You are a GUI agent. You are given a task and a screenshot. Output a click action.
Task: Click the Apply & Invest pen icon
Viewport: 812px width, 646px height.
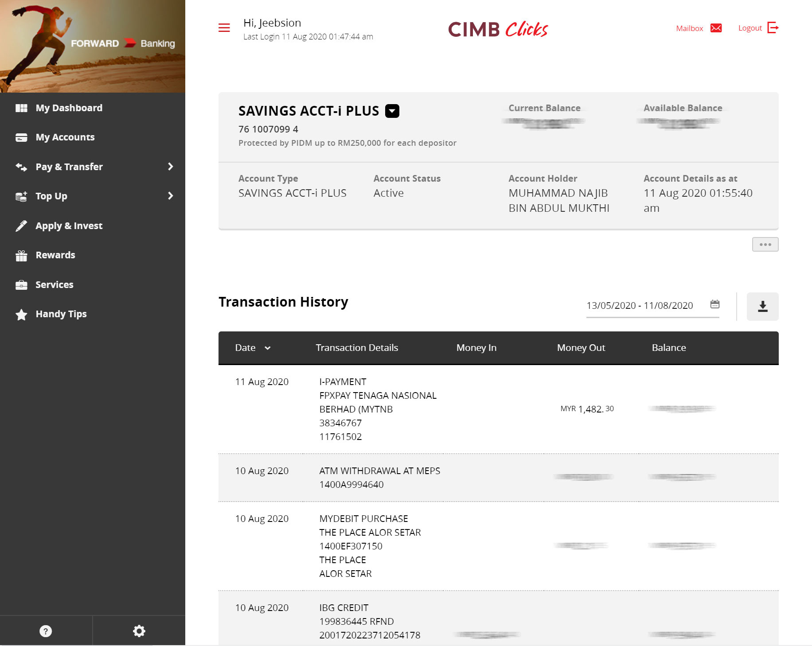21,226
